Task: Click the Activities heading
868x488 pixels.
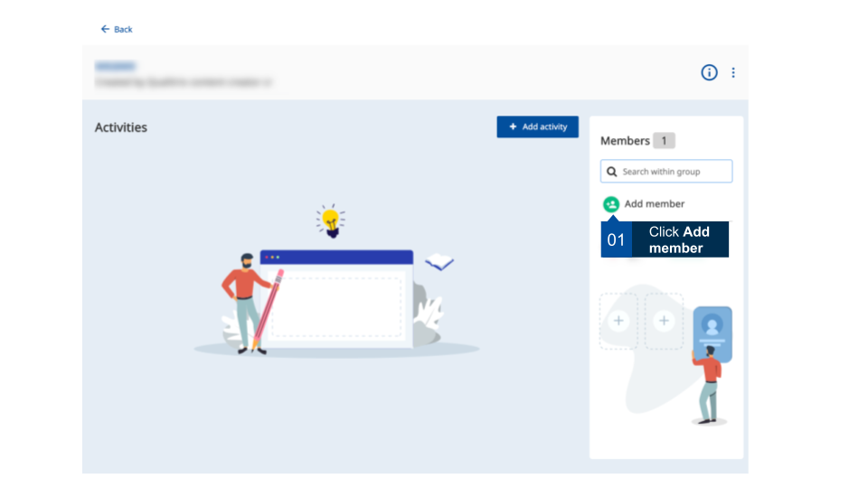Action: (121, 127)
